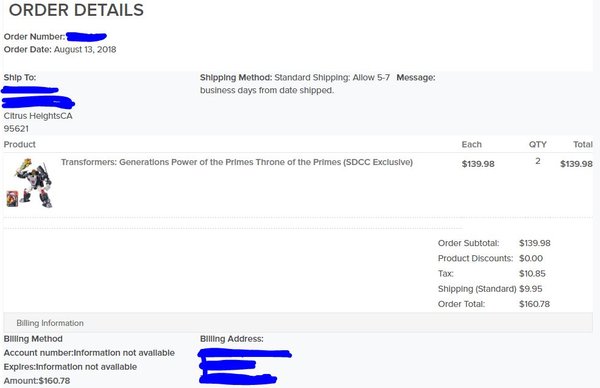Click the Product column header
Screen dimensions: 600x388
[x=20, y=144]
